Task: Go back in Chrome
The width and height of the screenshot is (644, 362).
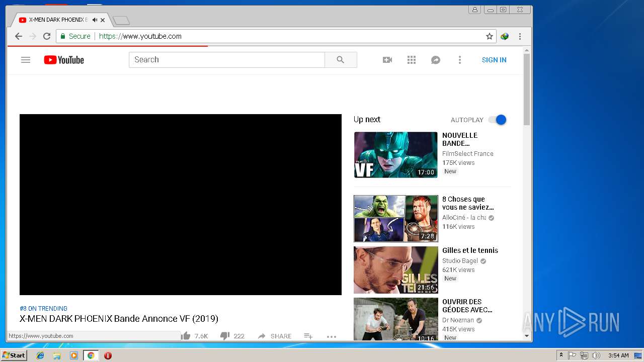Action: pos(19,36)
